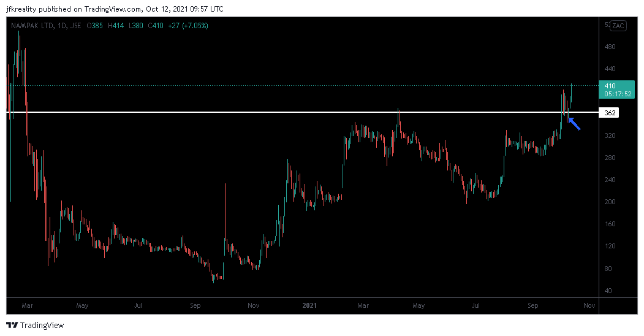Click the 2021 year label on time axis
Screen dimensions: 644x336
tap(309, 305)
